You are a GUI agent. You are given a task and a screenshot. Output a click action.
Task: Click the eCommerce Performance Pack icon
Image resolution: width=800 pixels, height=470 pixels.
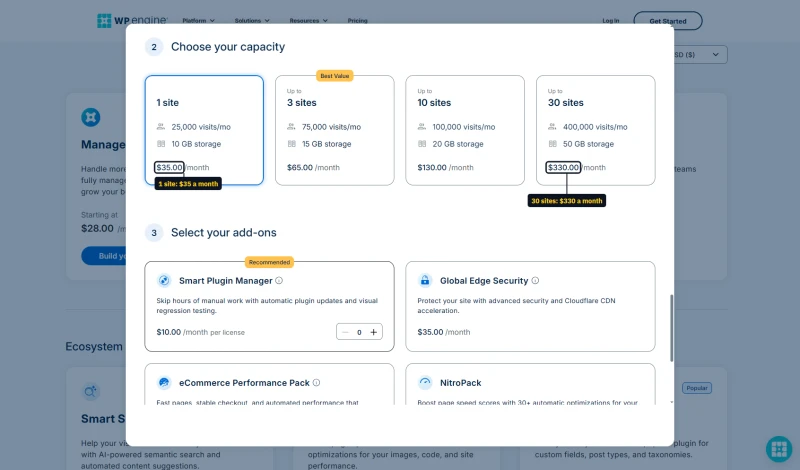point(164,382)
